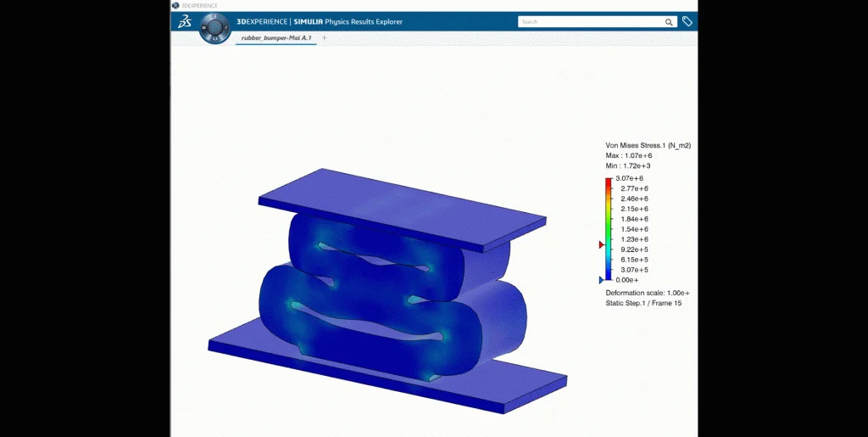The height and width of the screenshot is (437, 868).
Task: Select the Von Mises Stress.1 legend title
Action: coord(648,146)
